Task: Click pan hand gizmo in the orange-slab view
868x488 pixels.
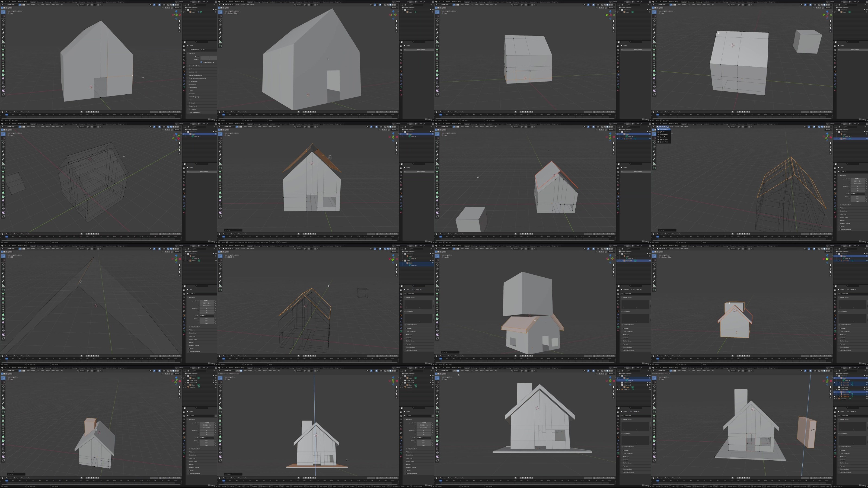Action: (831, 391)
